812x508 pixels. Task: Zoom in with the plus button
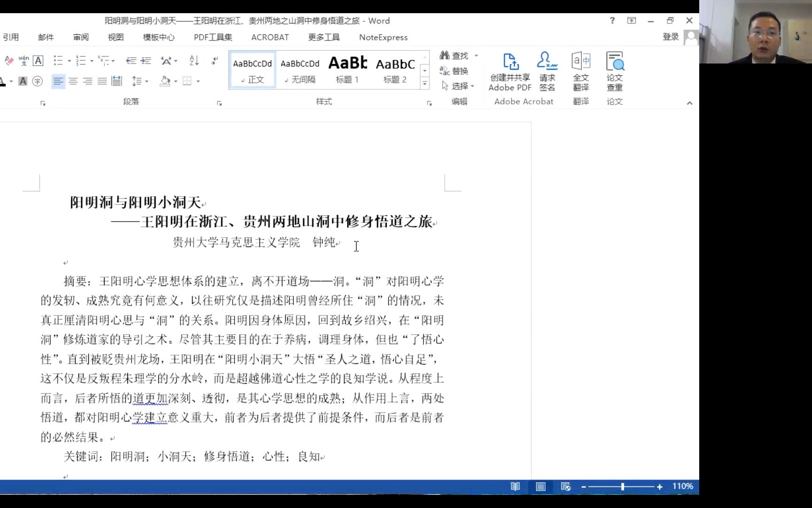(660, 487)
